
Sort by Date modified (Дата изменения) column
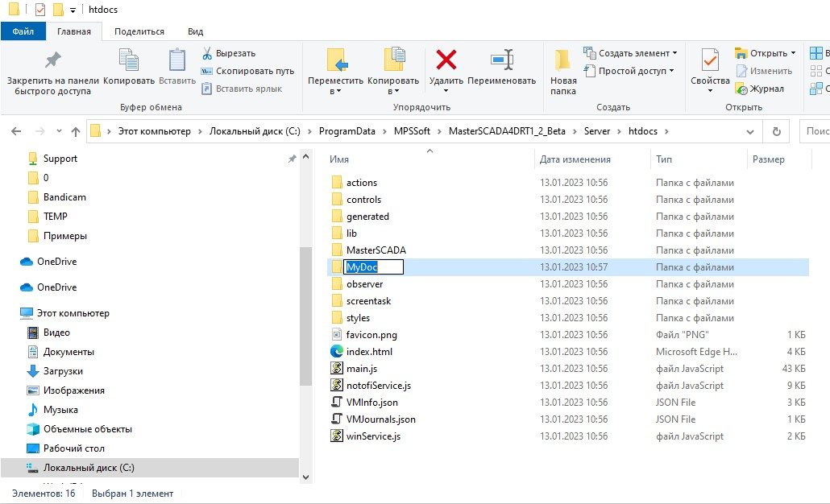[575, 159]
